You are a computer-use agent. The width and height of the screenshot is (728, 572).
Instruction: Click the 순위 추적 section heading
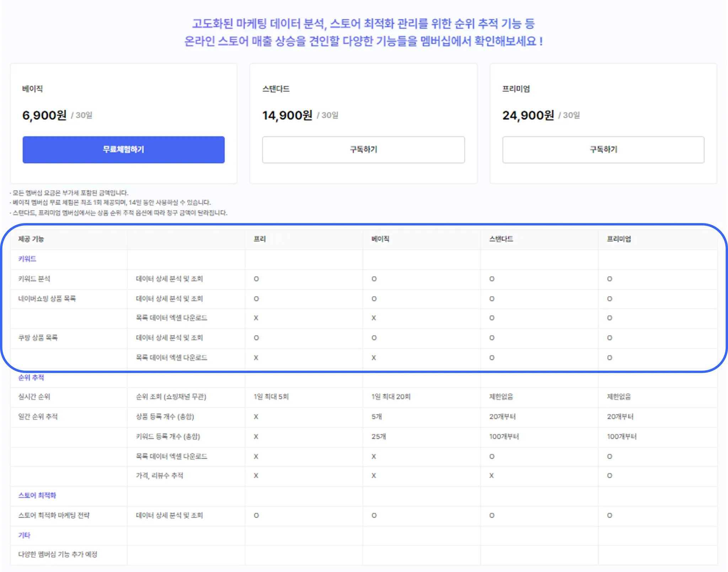click(31, 377)
